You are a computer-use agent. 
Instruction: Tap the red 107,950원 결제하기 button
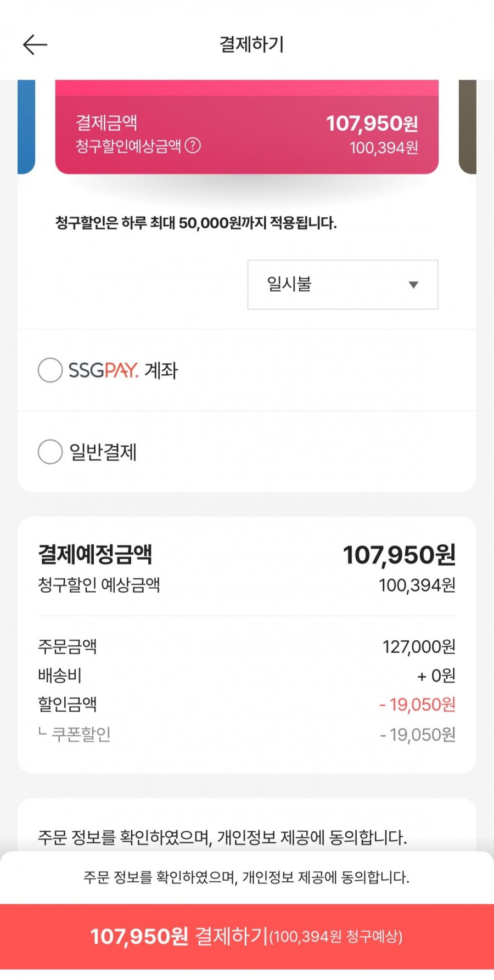pos(247,936)
